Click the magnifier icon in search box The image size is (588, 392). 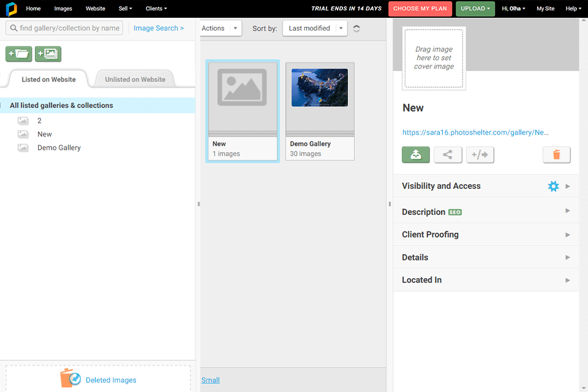[x=13, y=28]
